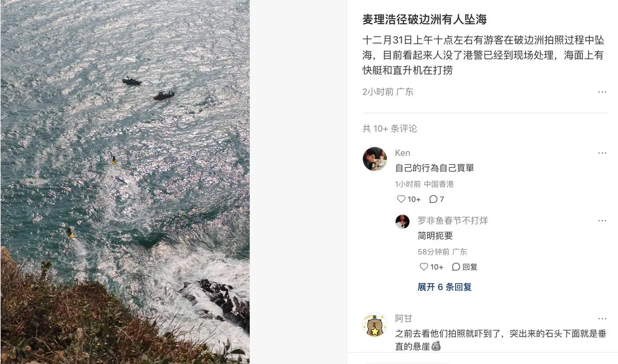Expand 展开 6 条回复
Image resolution: width=618 pixels, height=364 pixels.
point(444,287)
